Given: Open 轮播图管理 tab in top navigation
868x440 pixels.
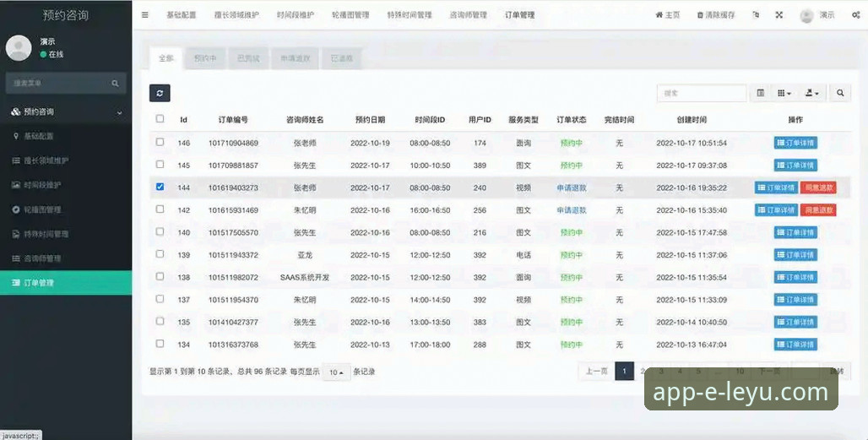Looking at the screenshot, I should (x=350, y=15).
